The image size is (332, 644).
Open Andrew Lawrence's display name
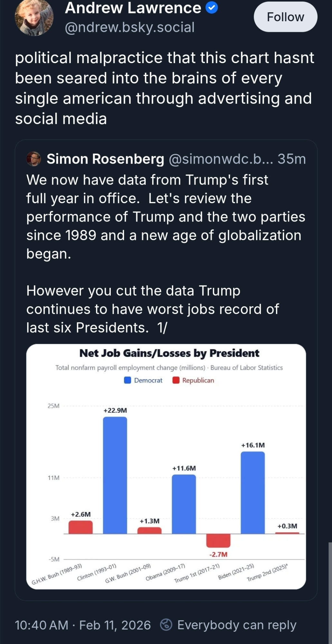click(133, 8)
